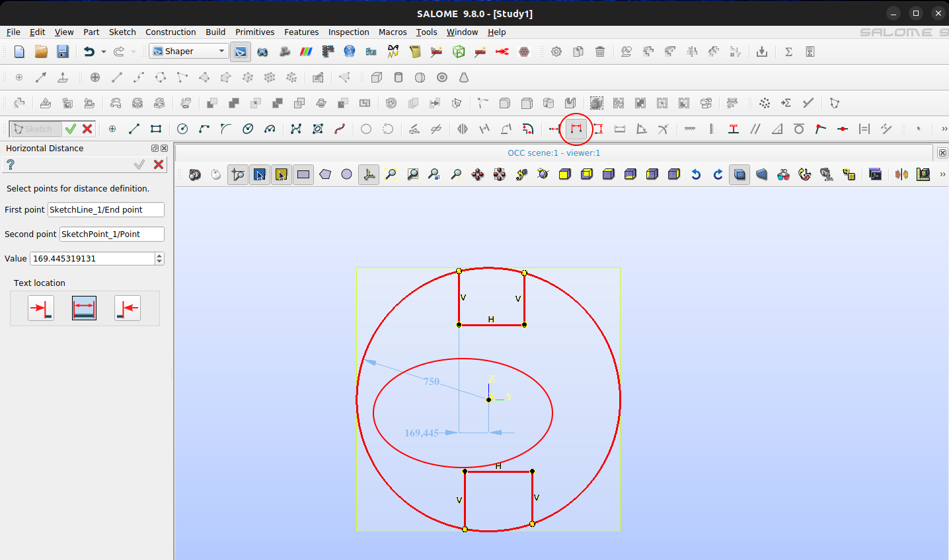Set text location to right alignment
The height and width of the screenshot is (560, 949).
128,308
